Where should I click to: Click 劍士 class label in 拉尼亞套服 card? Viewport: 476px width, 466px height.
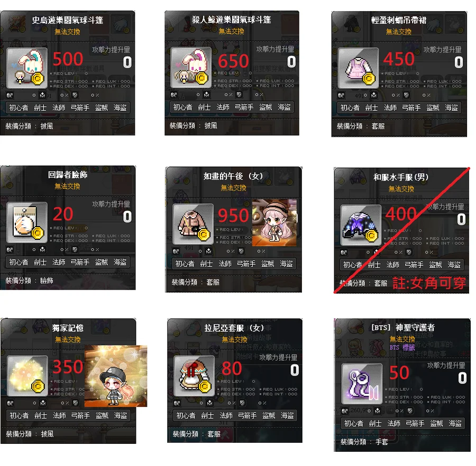207,416
